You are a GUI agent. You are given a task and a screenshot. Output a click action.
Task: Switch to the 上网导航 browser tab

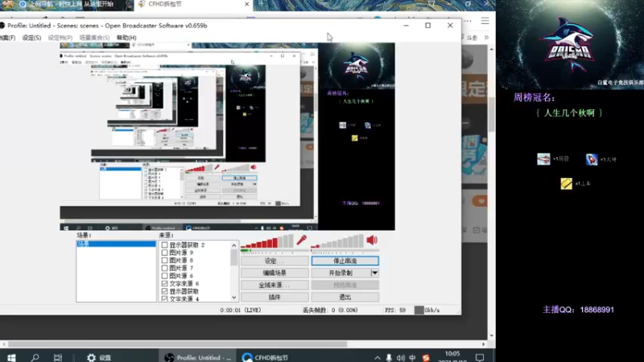tap(66, 5)
